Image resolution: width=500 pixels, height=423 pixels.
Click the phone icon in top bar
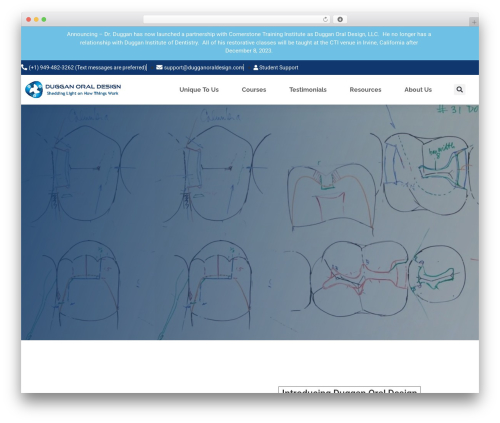(x=24, y=67)
